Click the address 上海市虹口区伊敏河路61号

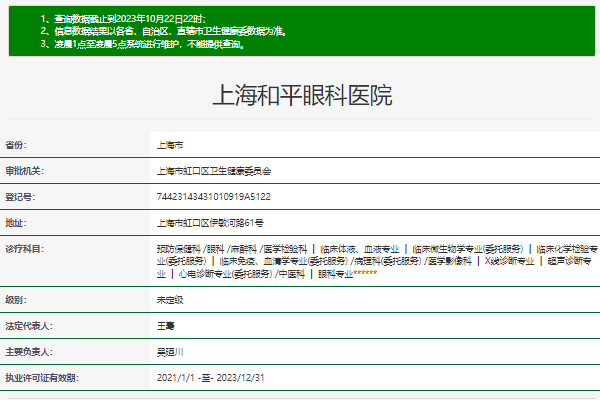tap(210, 223)
